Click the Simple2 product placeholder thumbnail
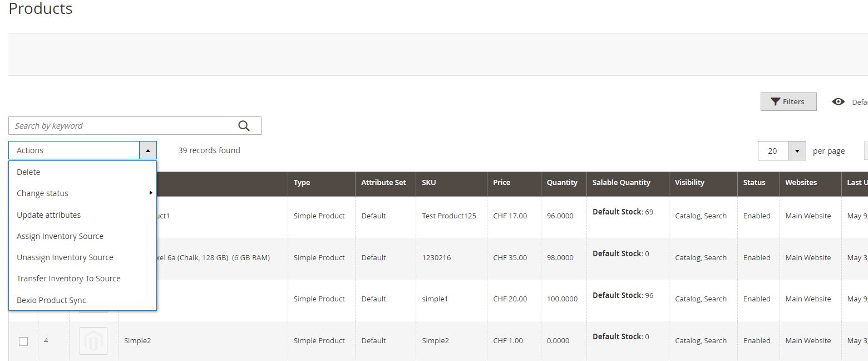Image resolution: width=868 pixels, height=361 pixels. pyautogui.click(x=93, y=341)
